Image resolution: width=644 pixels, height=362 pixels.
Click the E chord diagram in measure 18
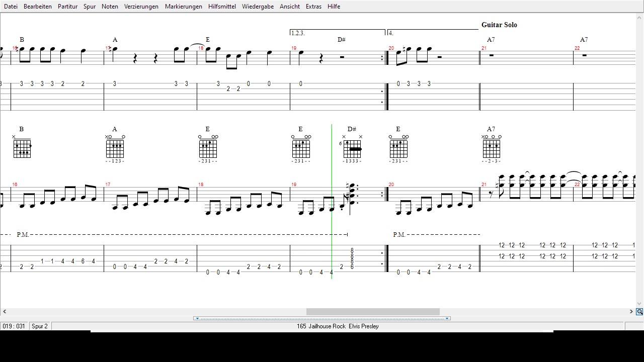tap(208, 149)
